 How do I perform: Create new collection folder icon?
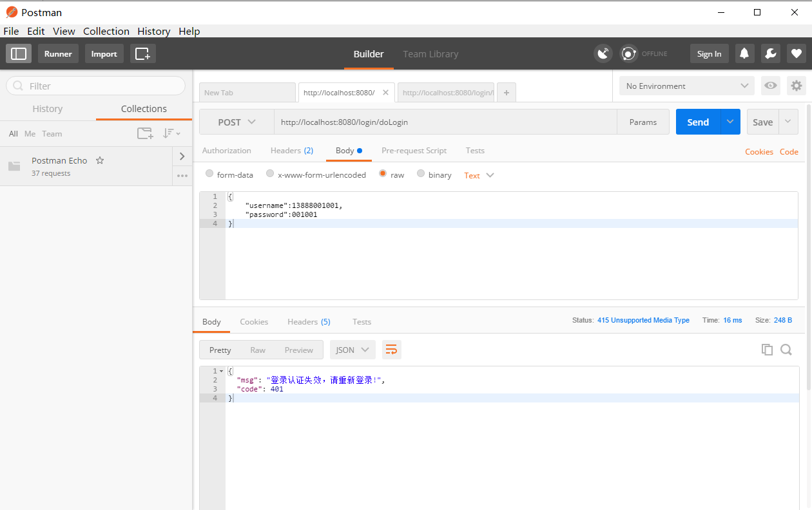(x=145, y=133)
